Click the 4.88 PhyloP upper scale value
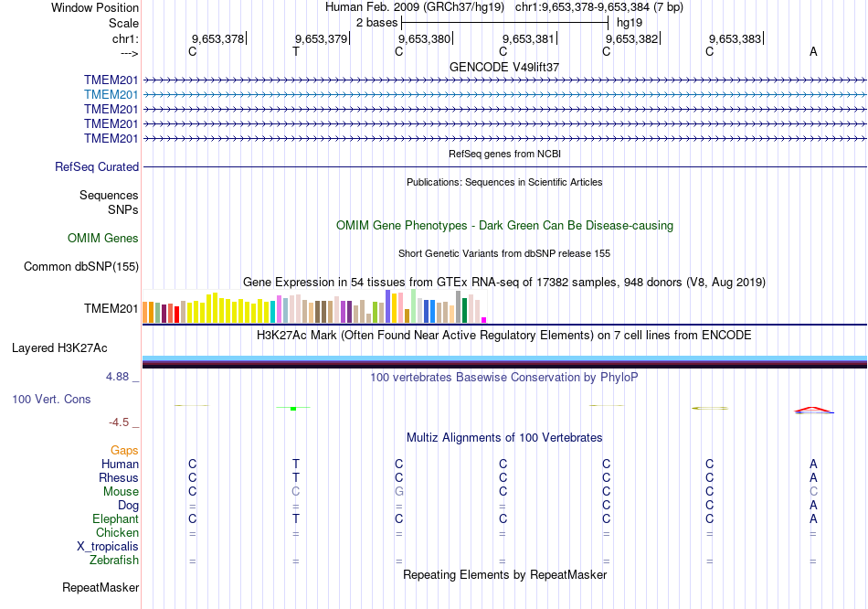 (117, 377)
